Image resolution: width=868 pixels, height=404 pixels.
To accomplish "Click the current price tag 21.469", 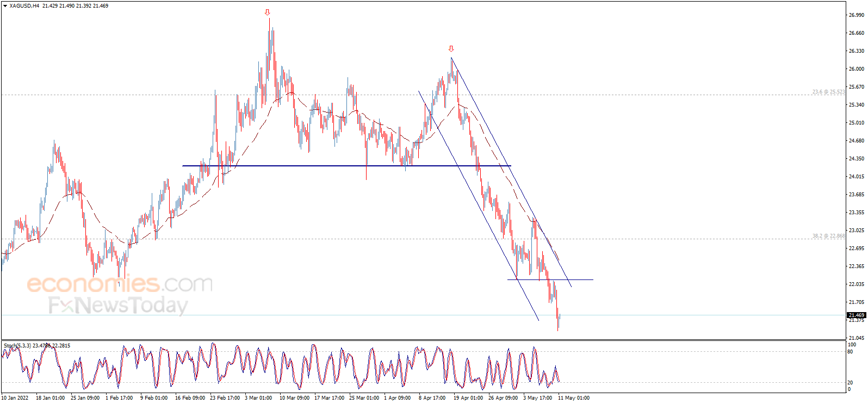I will pos(856,315).
